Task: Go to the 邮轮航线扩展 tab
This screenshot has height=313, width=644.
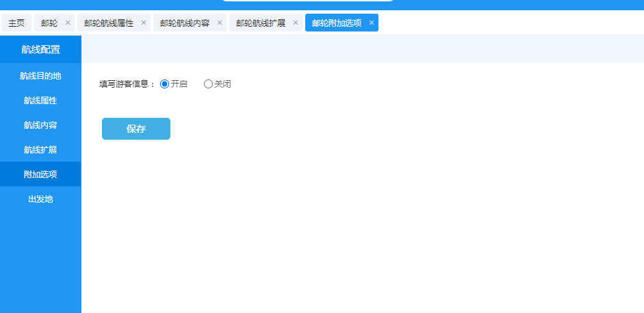Action: [x=261, y=23]
